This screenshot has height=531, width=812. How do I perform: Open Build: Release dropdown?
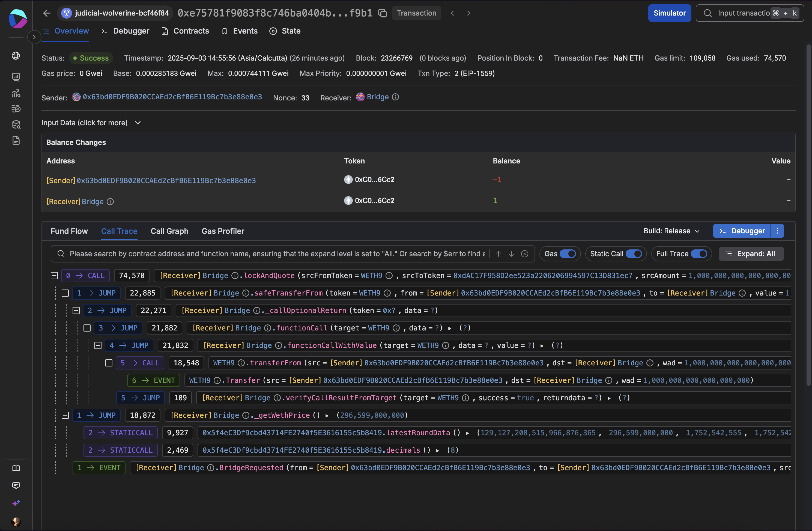pyautogui.click(x=671, y=231)
